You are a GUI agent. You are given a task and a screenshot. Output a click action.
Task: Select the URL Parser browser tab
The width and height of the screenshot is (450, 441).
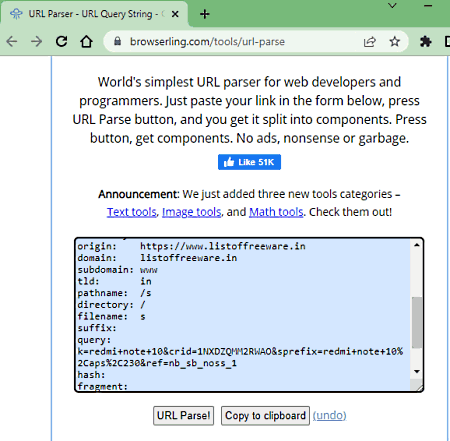pos(94,14)
